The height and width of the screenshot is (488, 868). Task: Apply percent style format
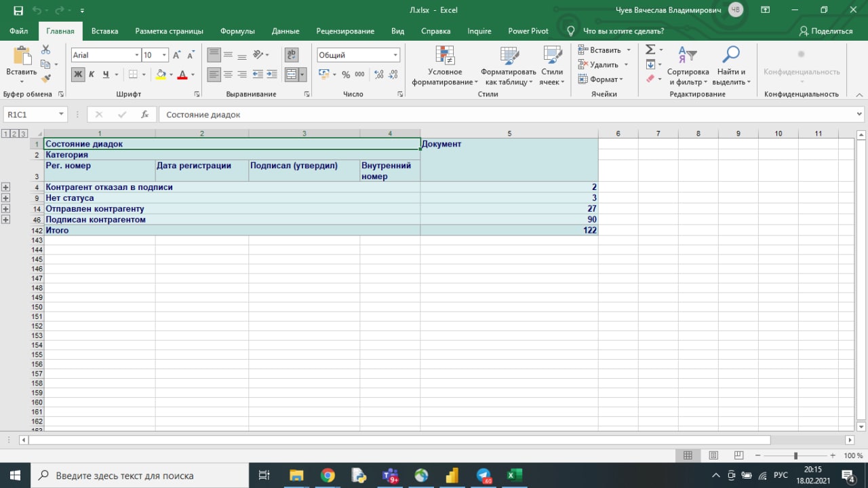click(346, 74)
